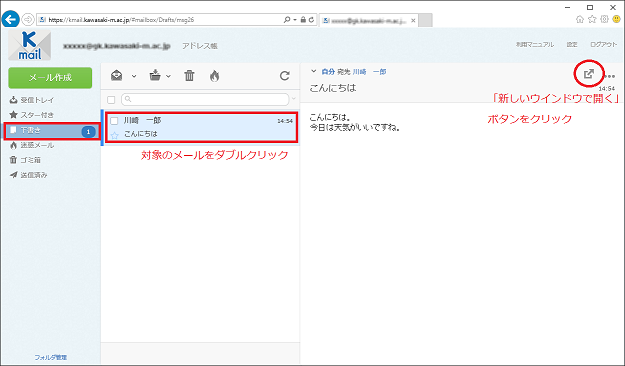Select the こんにちは subject in the mail list

[x=141, y=134]
